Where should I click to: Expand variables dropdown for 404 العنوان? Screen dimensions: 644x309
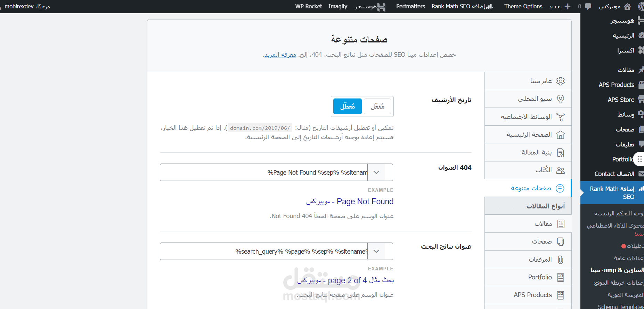(376, 172)
